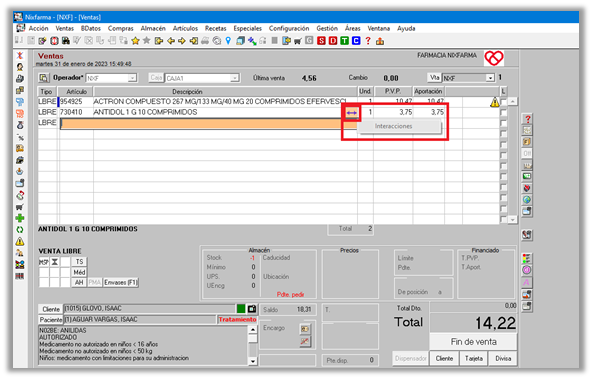Click the Fin de venta button
This screenshot has width=592, height=379.
point(473,342)
